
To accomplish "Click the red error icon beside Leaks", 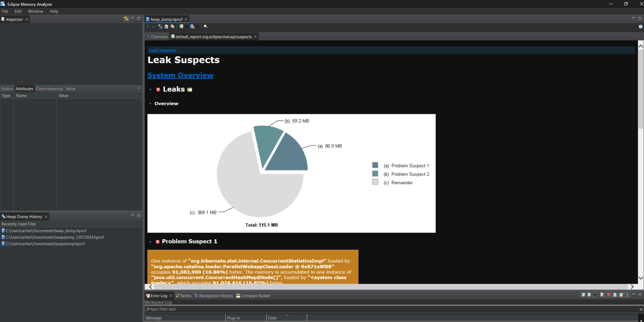I will (158, 89).
